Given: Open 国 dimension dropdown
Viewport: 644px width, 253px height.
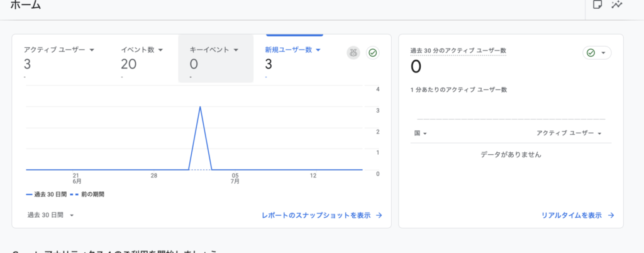Looking at the screenshot, I should (421, 133).
